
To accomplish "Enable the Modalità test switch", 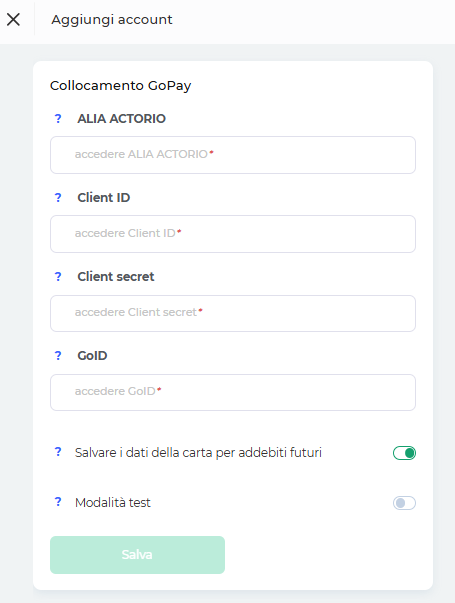I will [x=404, y=503].
